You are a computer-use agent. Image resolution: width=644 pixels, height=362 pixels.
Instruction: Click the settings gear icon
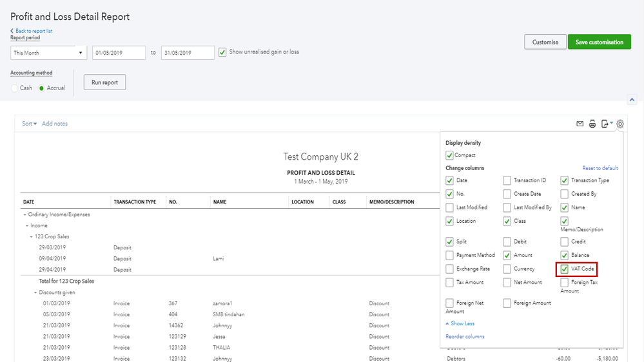(620, 124)
